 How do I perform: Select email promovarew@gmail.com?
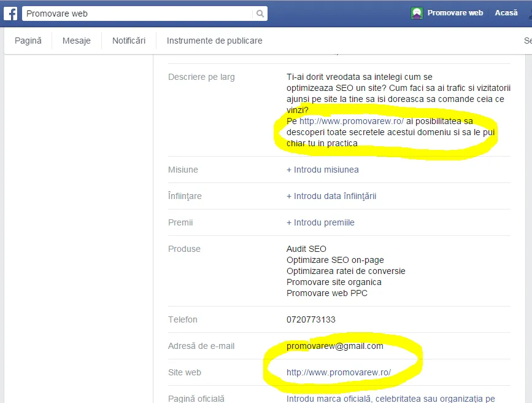tap(335, 346)
